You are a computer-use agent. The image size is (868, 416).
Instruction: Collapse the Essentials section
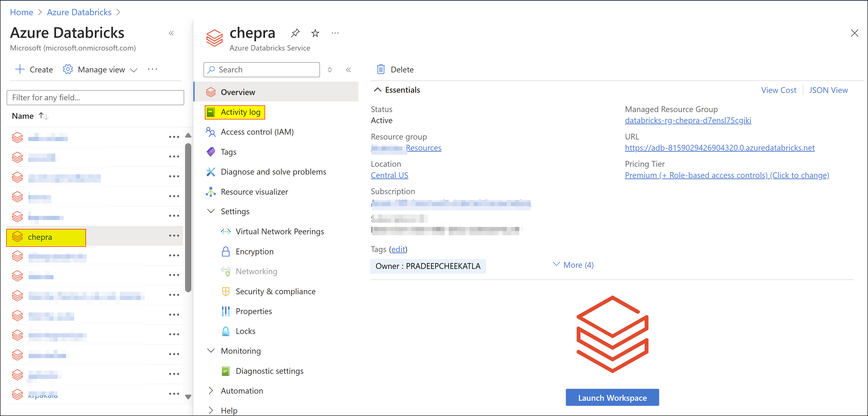pos(378,90)
